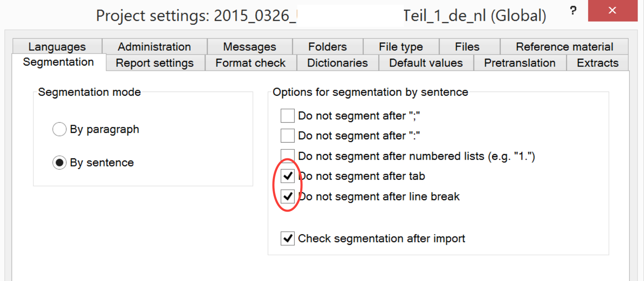Uncheck do not segment after tab
This screenshot has height=281, width=644.
click(288, 176)
